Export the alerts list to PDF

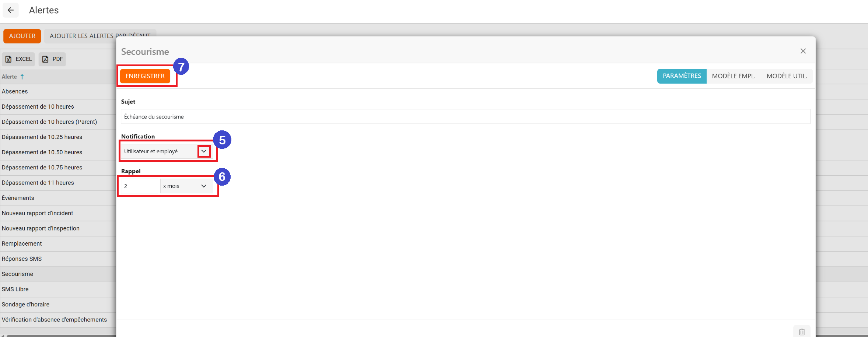pos(52,59)
